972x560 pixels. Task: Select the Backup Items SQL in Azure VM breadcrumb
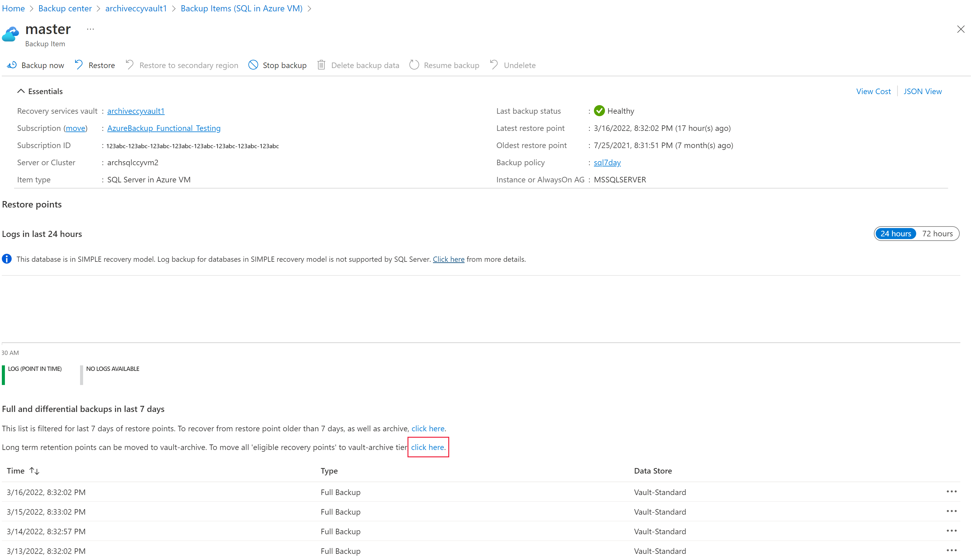[x=242, y=8]
